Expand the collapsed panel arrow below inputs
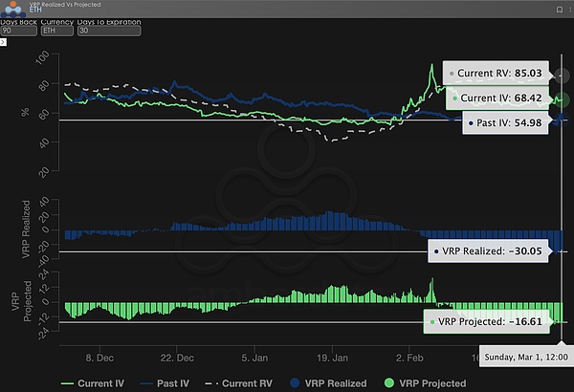Screen dimensions: 574x392 pyautogui.click(x=3, y=42)
